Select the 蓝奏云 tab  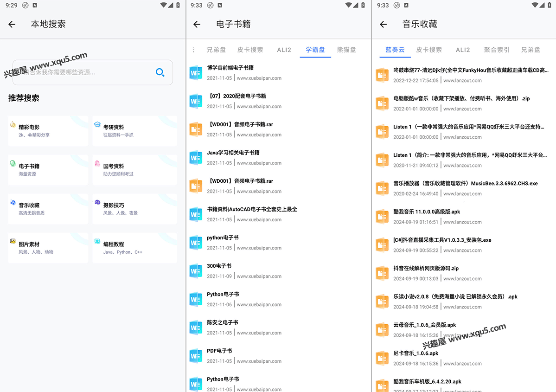(x=395, y=50)
